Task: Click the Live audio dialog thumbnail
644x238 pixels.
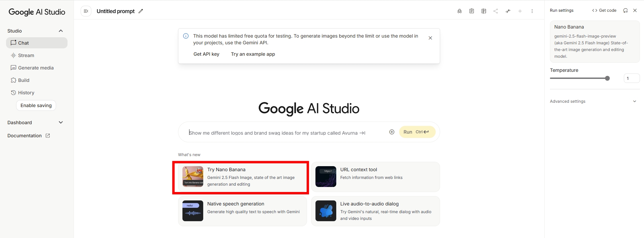Action: click(x=326, y=211)
